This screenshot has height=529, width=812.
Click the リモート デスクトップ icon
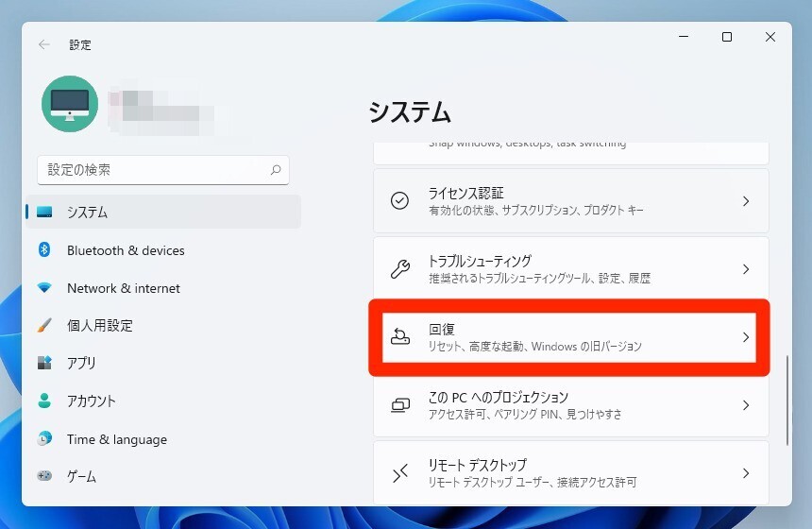[399, 473]
